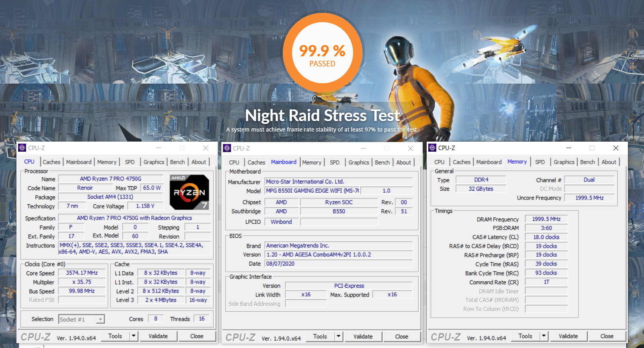This screenshot has height=348, width=644.
Task: Click Validate in right CPU-Z window
Action: (x=568, y=336)
